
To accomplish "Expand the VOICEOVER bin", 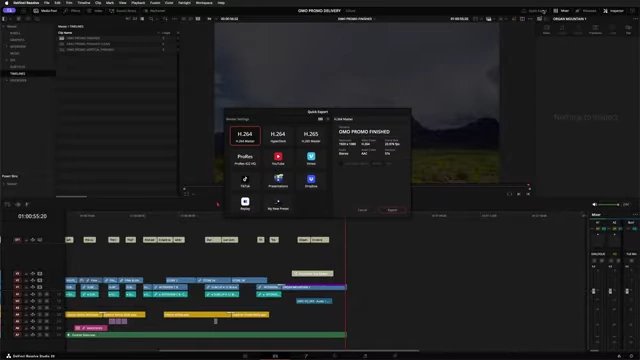I will click(x=7, y=80).
